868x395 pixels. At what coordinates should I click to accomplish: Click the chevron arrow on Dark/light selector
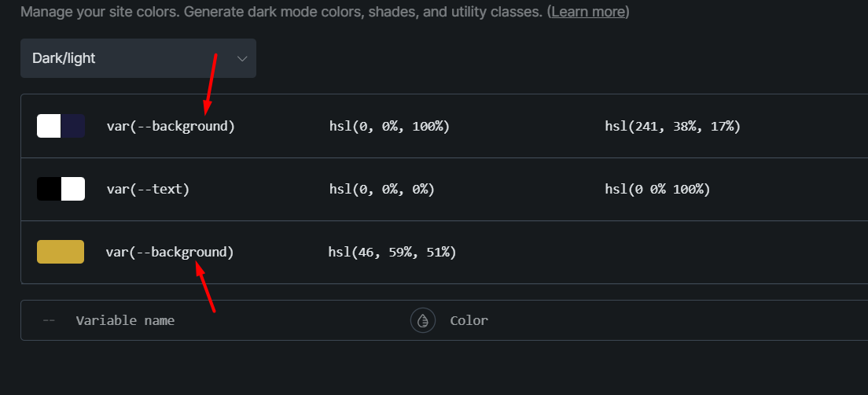point(242,59)
